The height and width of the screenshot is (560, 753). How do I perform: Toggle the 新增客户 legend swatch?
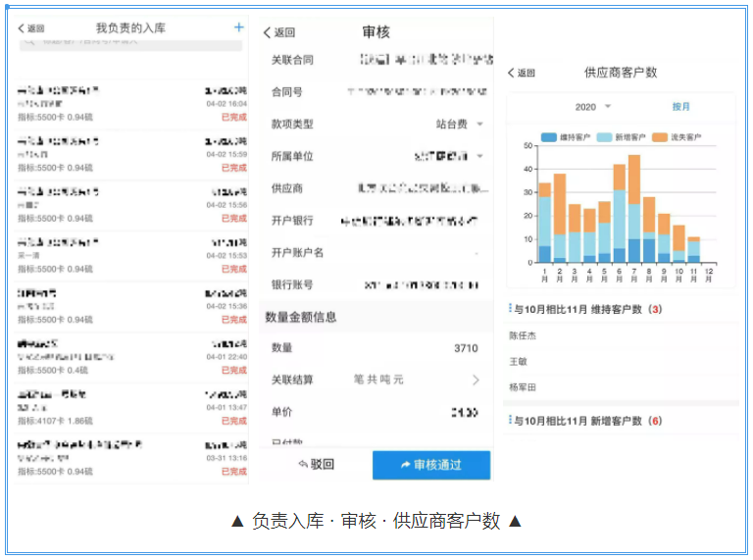point(605,137)
